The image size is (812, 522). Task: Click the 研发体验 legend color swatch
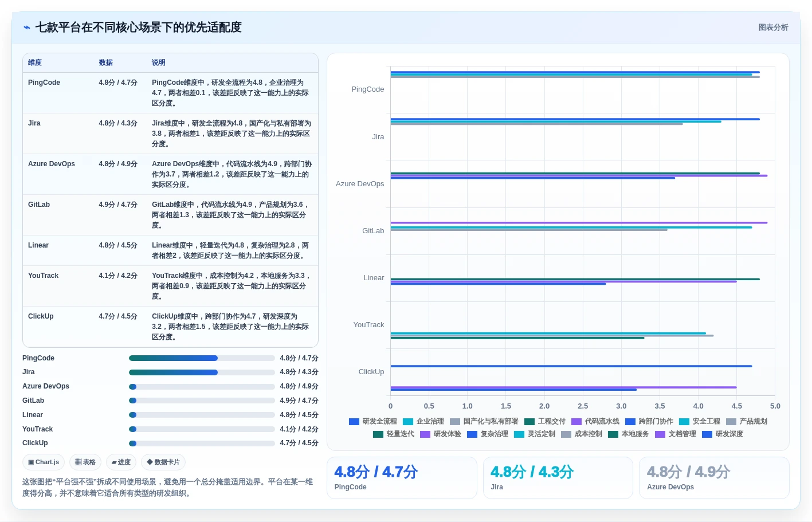tap(425, 434)
